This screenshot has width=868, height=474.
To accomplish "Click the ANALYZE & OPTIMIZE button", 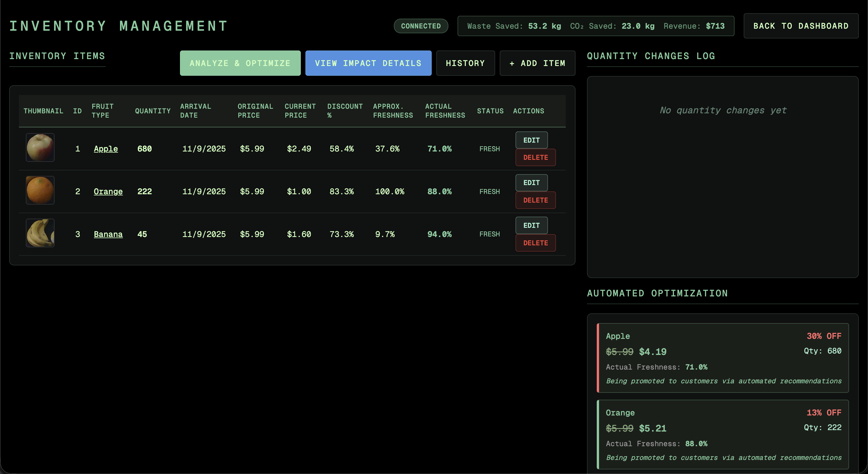I will click(x=240, y=63).
